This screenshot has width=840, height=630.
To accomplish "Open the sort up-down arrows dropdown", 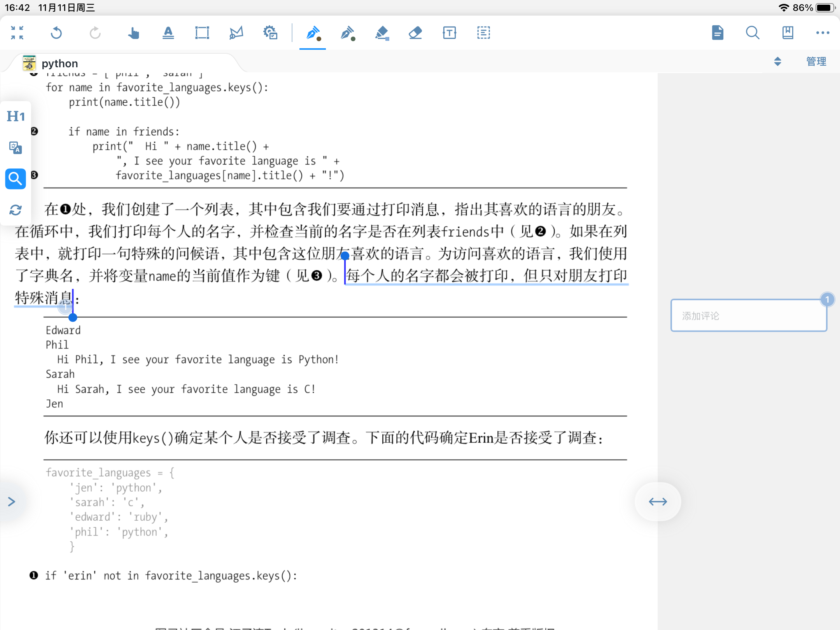I will [777, 61].
